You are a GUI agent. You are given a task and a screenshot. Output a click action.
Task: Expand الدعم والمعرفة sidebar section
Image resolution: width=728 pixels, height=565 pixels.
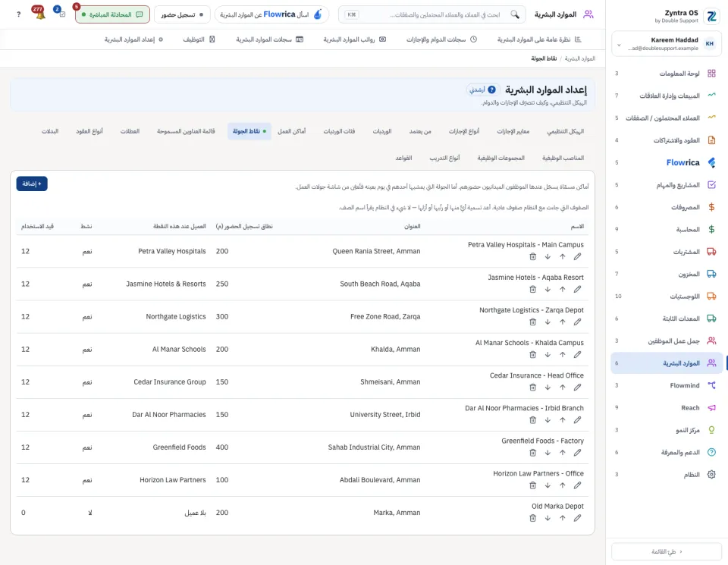pyautogui.click(x=666, y=452)
